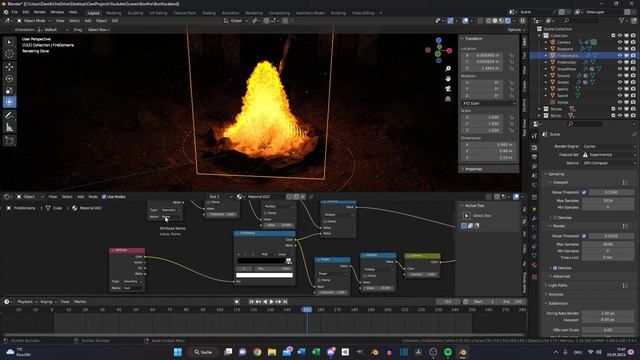Viewport: 640px width, 360px height.
Task: Click the Options button in viewport header
Action: 515,30
